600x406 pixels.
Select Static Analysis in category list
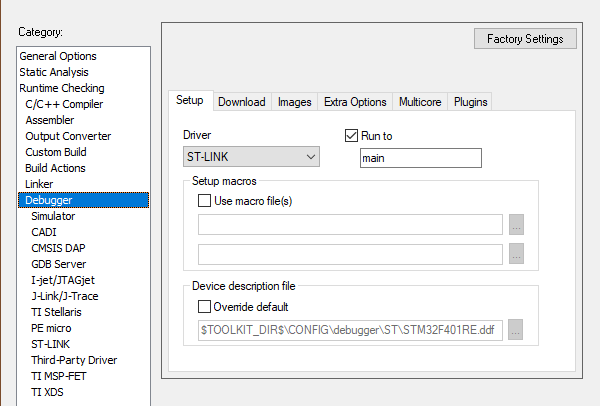54,72
